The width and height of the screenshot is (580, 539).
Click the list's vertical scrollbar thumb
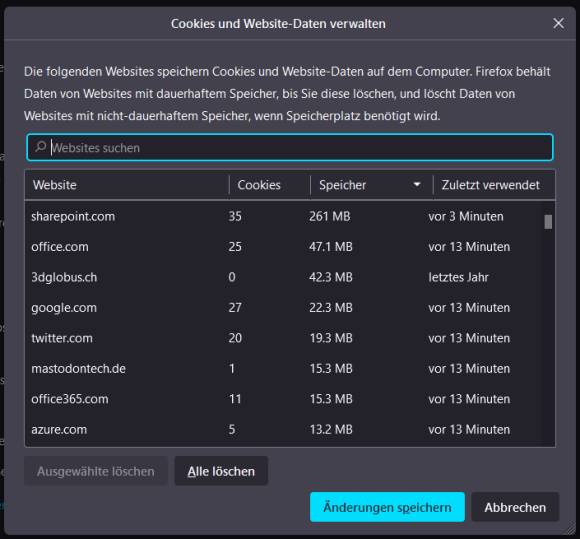coord(548,222)
